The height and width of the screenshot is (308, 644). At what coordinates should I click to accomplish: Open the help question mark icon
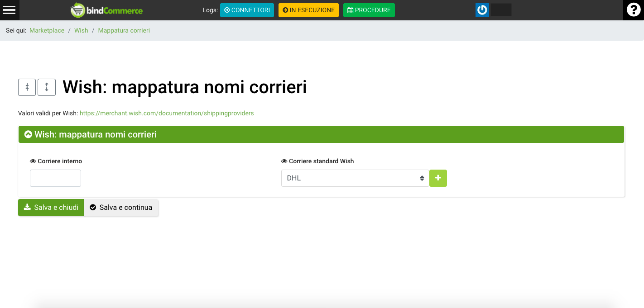coord(633,10)
